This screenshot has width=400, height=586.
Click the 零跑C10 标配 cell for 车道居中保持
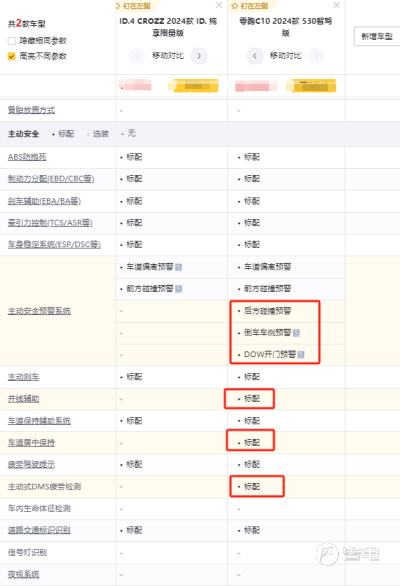click(x=252, y=442)
